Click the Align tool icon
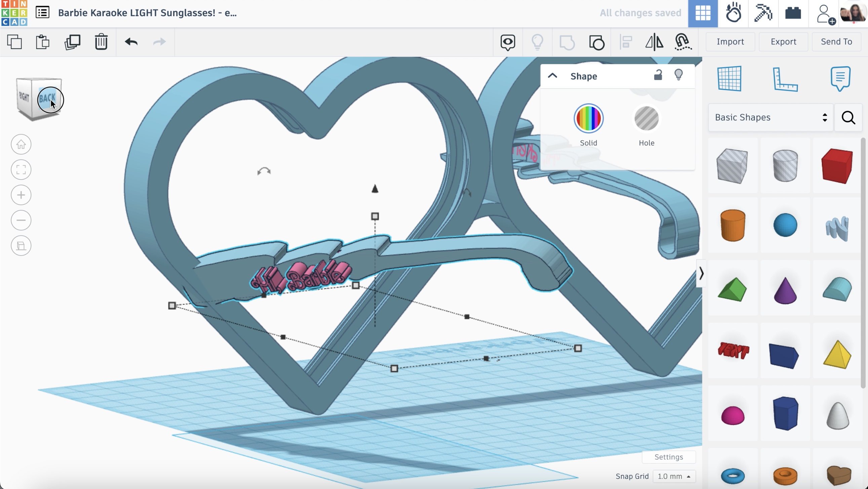This screenshot has height=489, width=868. click(626, 42)
